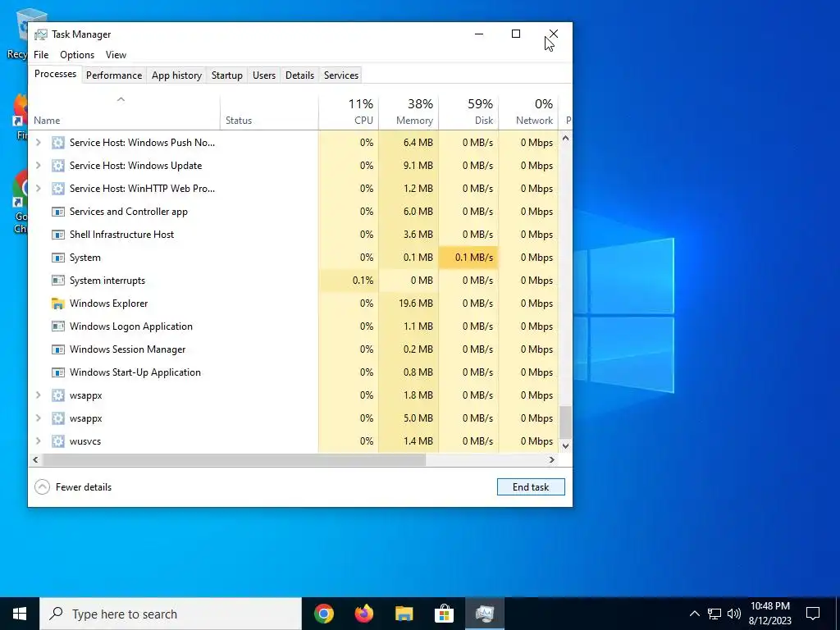Open File Explorer from the taskbar
Viewport: 840px width, 630px height.
[404, 614]
